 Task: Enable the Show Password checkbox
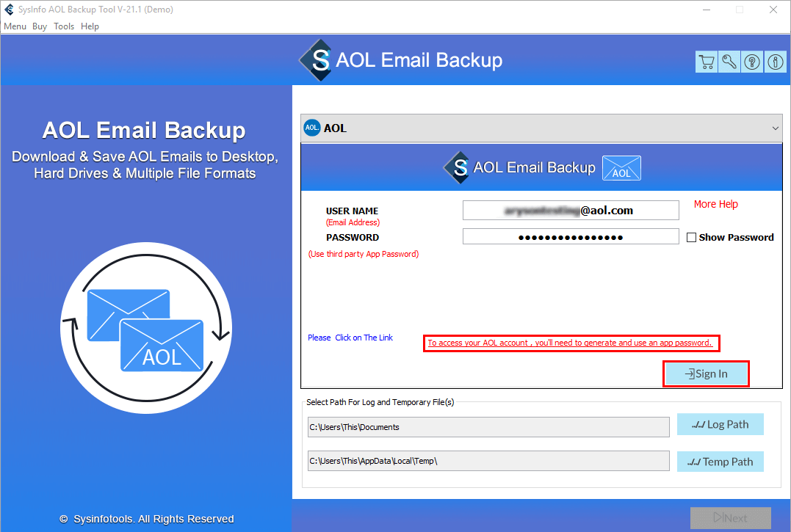[x=692, y=237]
